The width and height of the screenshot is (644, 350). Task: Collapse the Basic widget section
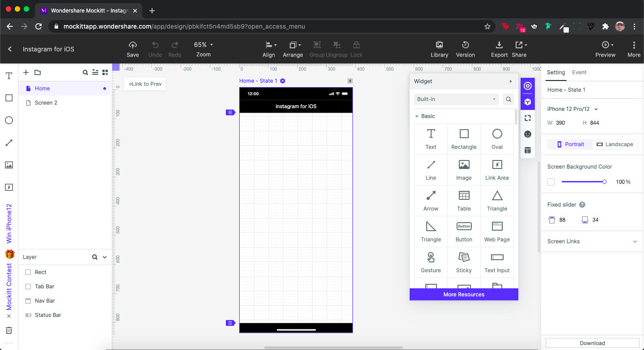point(417,116)
